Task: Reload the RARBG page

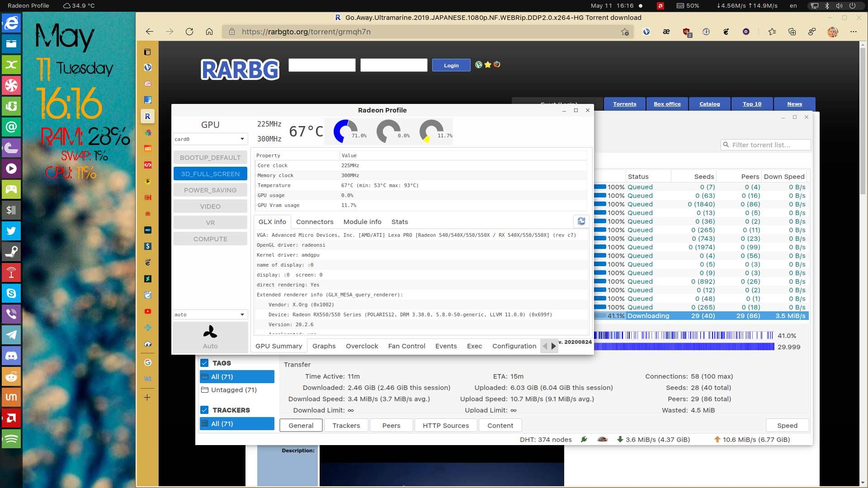Action: [x=189, y=32]
